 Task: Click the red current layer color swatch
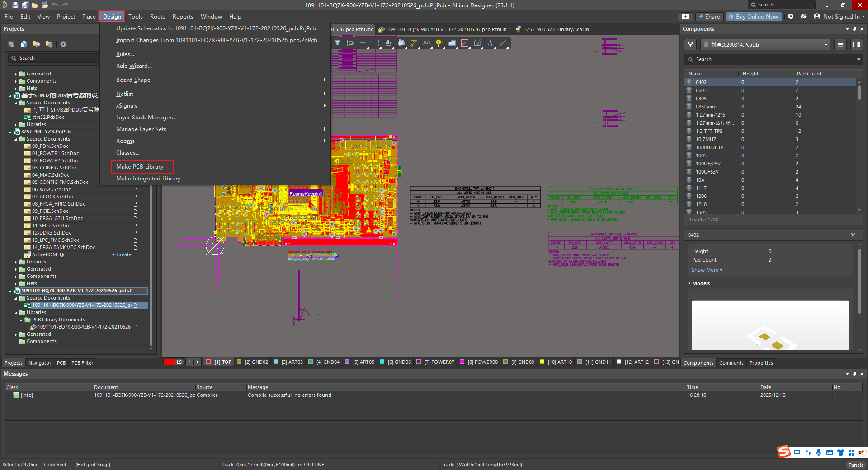(169, 362)
